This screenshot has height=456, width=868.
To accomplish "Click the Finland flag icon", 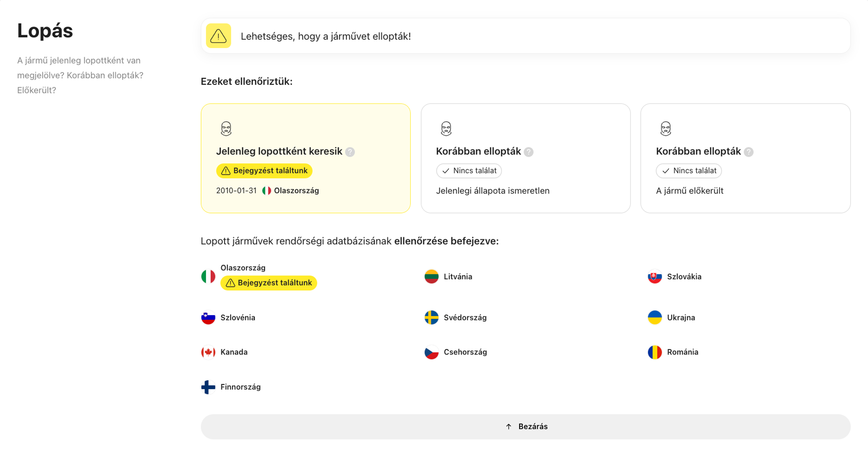I will [208, 387].
